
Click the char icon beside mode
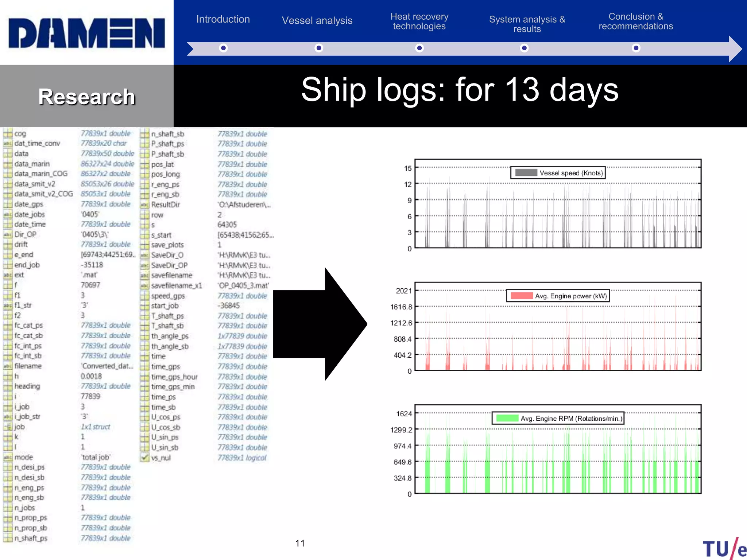[x=8, y=457]
